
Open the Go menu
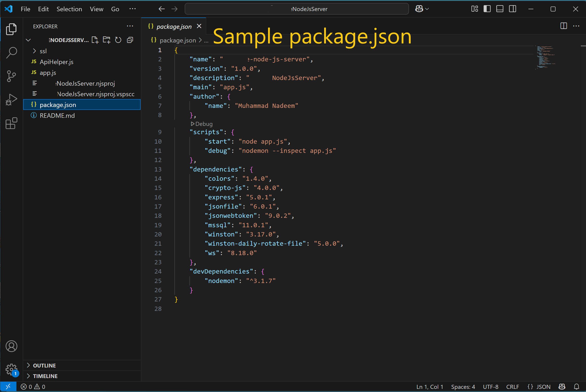pyautogui.click(x=115, y=9)
